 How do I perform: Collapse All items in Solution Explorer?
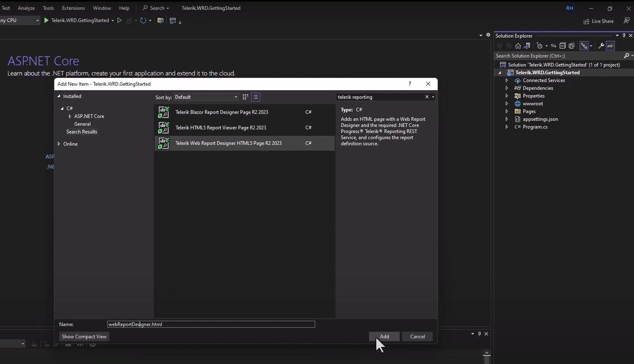(563, 46)
